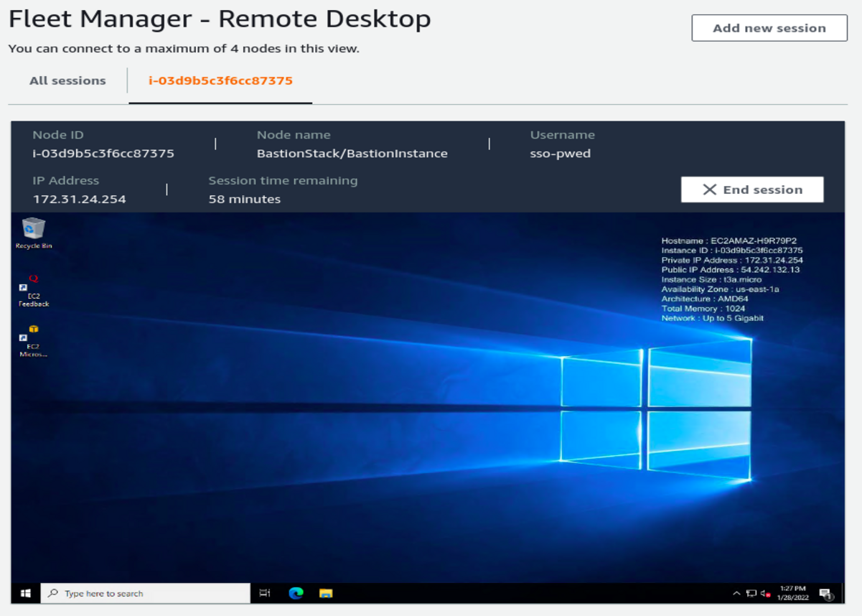Open the taskbar clock showing 1:27 PM

pos(793,593)
